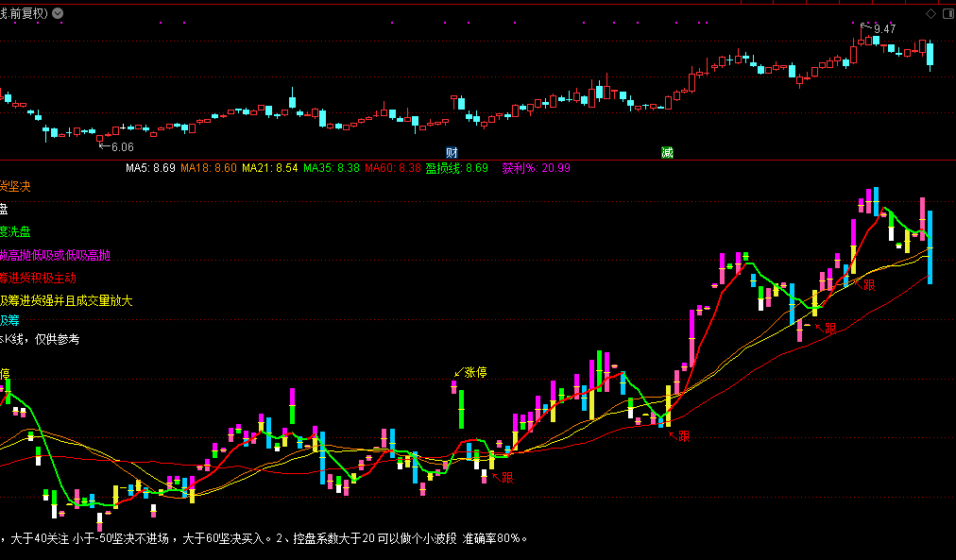Click the small square icon in top-right corner
The image size is (956, 560).
[x=948, y=13]
